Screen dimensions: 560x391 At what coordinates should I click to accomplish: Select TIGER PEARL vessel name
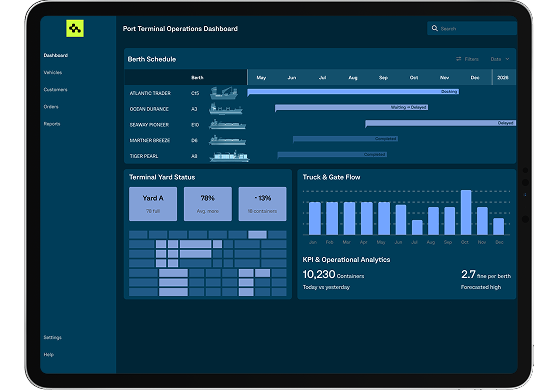click(144, 156)
